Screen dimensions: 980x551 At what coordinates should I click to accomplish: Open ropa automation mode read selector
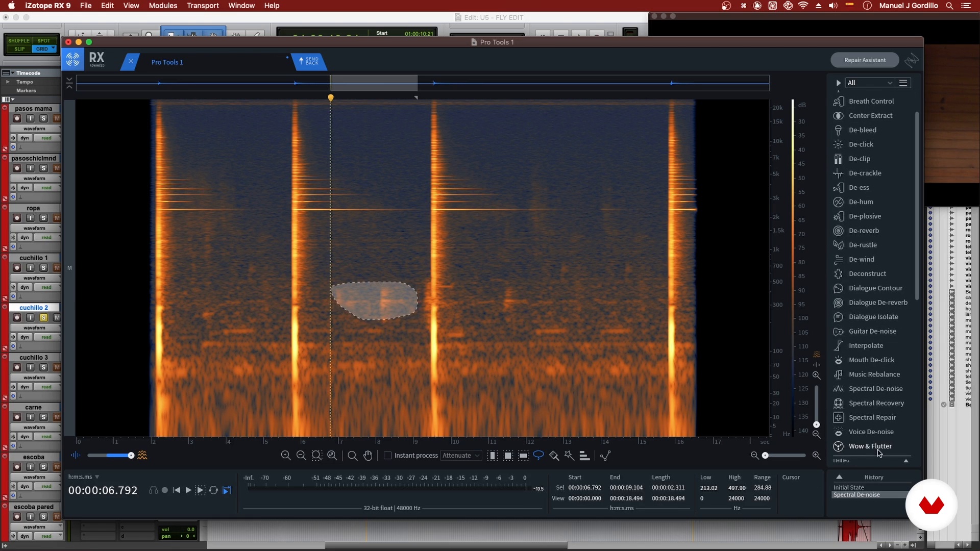pos(46,238)
